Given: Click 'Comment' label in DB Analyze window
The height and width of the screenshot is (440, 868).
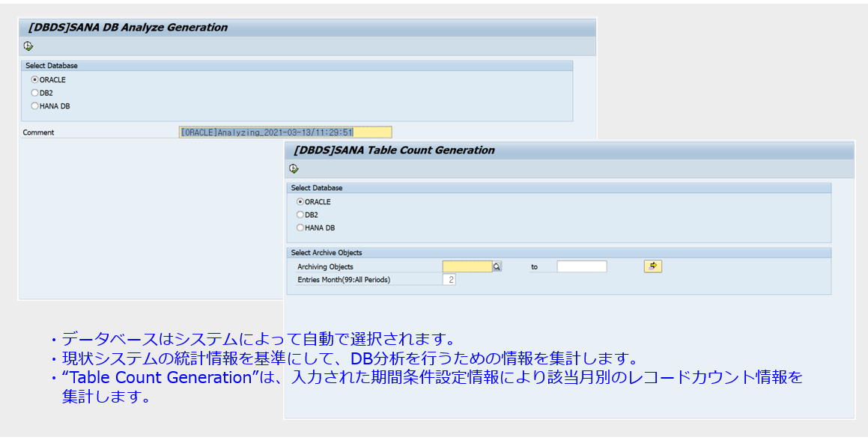Looking at the screenshot, I should 39,132.
